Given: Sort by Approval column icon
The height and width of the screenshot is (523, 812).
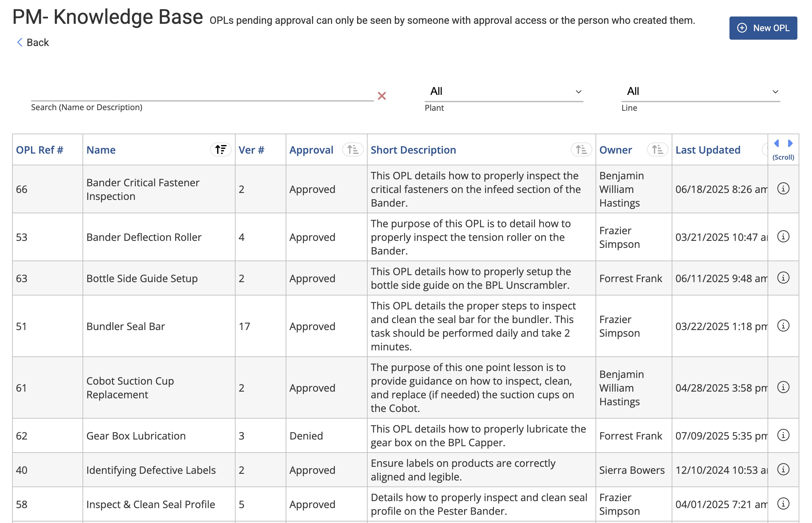Looking at the screenshot, I should point(352,149).
